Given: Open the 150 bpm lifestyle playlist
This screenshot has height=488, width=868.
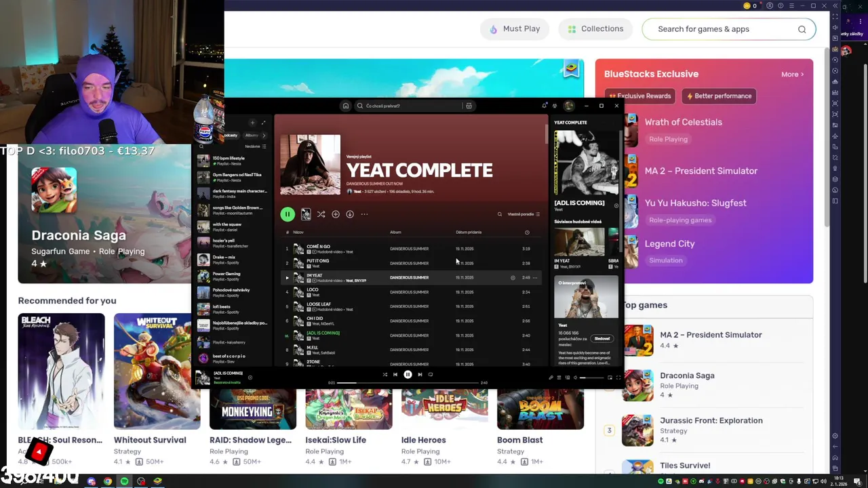Looking at the screenshot, I should pyautogui.click(x=233, y=161).
